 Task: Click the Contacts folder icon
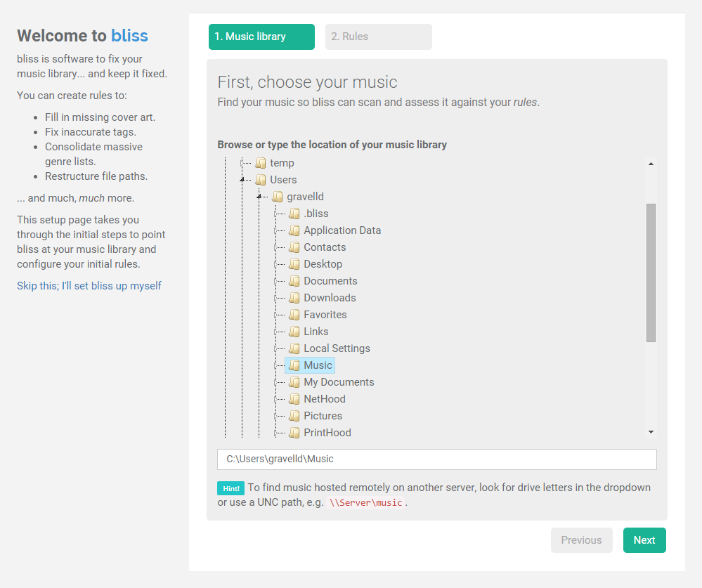pos(294,247)
